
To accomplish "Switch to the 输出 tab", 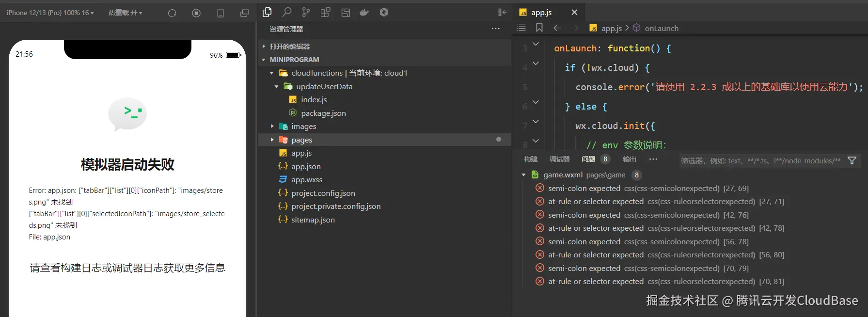I will click(629, 159).
